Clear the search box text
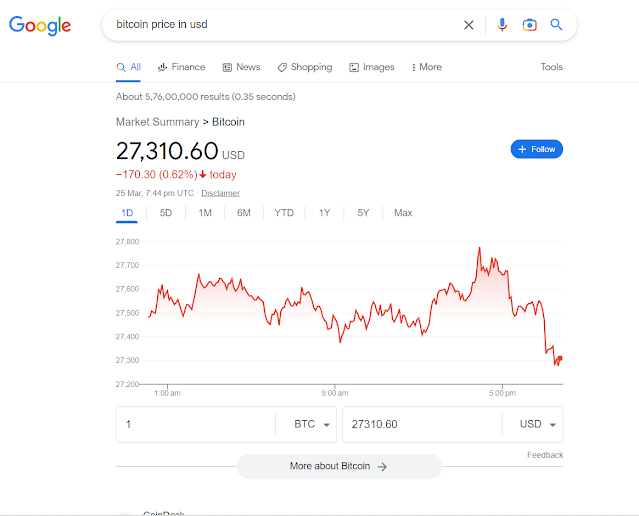This screenshot has width=639, height=516. tap(469, 25)
